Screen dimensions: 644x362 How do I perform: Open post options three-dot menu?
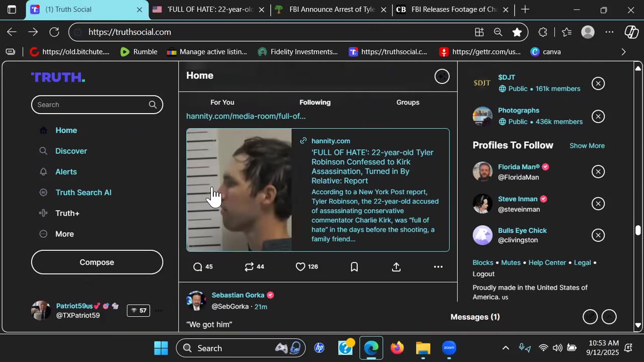[438, 267]
